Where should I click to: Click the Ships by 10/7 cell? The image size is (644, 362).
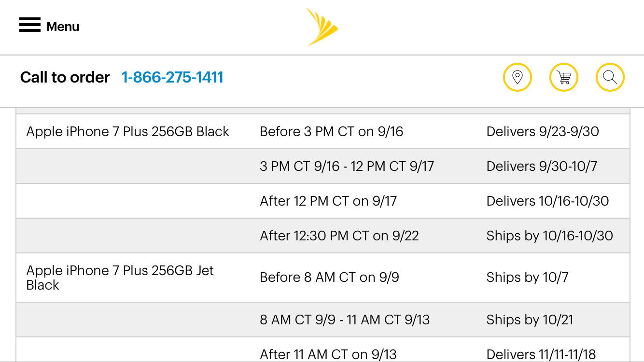(527, 278)
